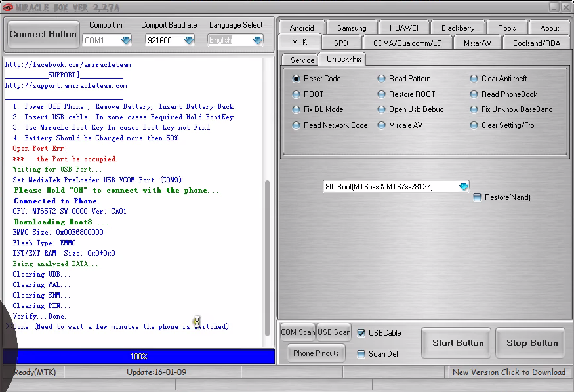
Task: Click the Miracle Box eye logo icon
Action: click(x=7, y=7)
